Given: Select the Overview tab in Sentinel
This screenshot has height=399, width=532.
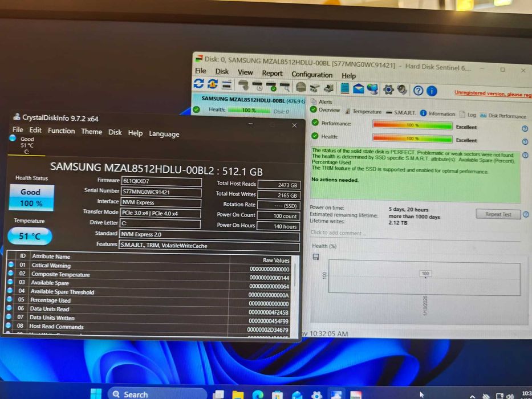Looking at the screenshot, I should pos(325,110).
